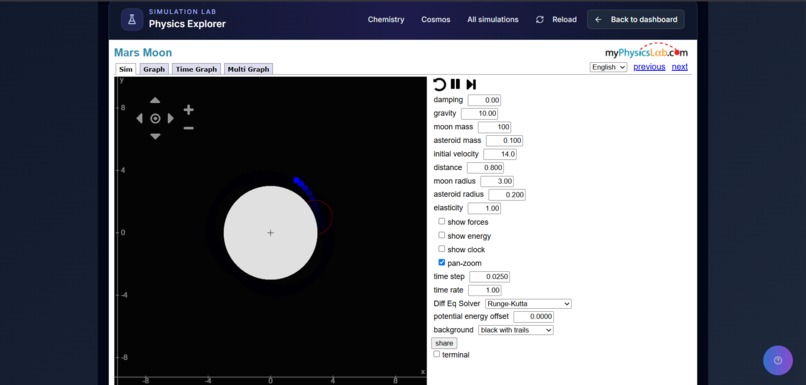The image size is (806, 385).
Task: Switch to the Sim tab
Action: click(x=126, y=69)
